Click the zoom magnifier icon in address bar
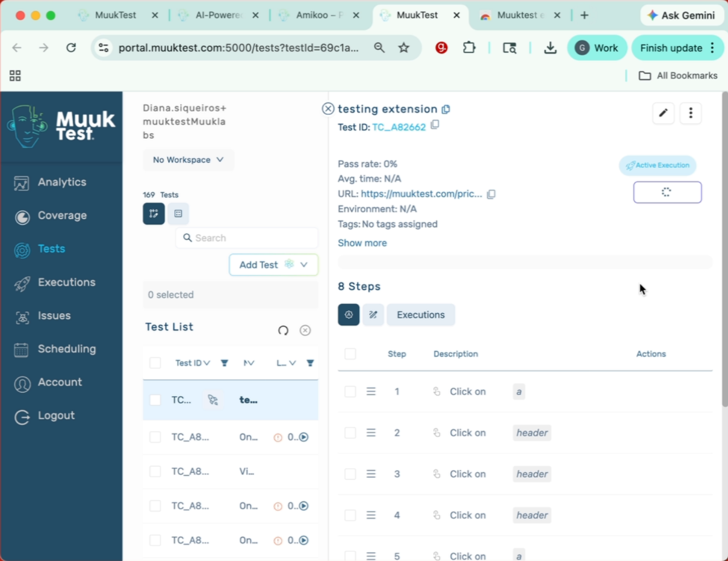Screen dimensions: 728x561 pyautogui.click(x=380, y=48)
